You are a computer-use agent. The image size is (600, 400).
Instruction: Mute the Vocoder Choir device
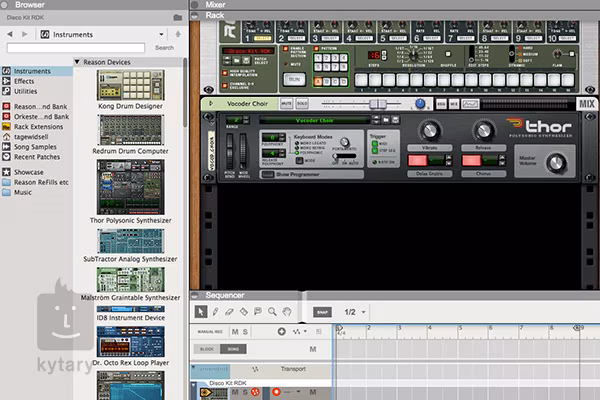click(286, 103)
